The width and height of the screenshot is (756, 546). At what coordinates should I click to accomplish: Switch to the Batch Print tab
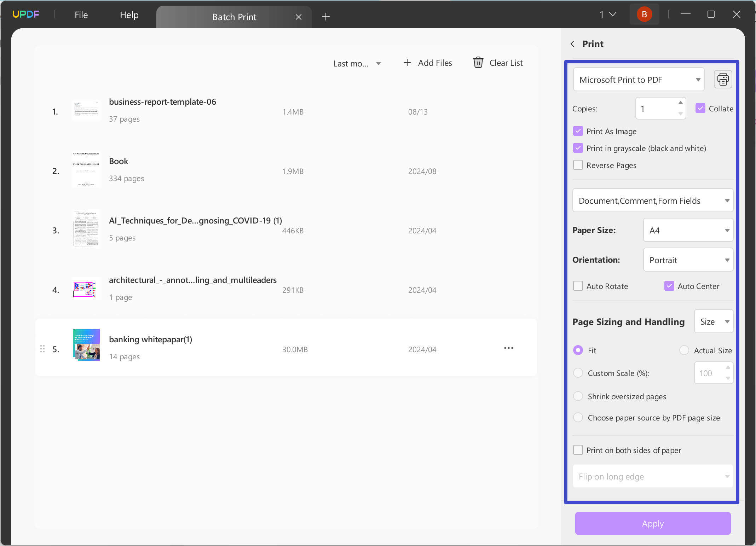(x=234, y=17)
